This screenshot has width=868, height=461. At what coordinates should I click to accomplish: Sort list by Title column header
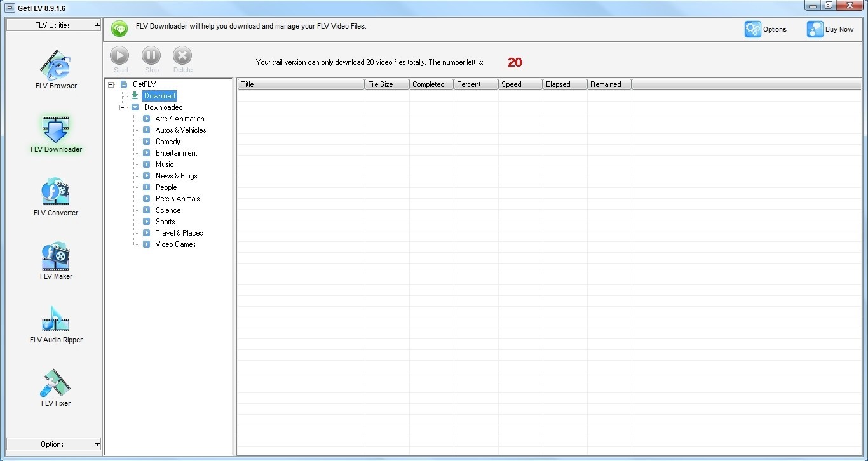pos(301,84)
